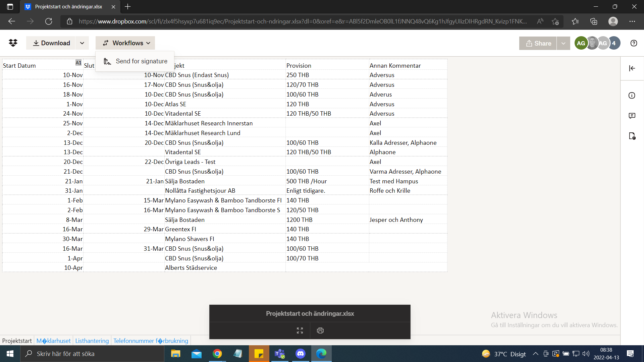Click the page refresh icon

[x=49, y=21]
